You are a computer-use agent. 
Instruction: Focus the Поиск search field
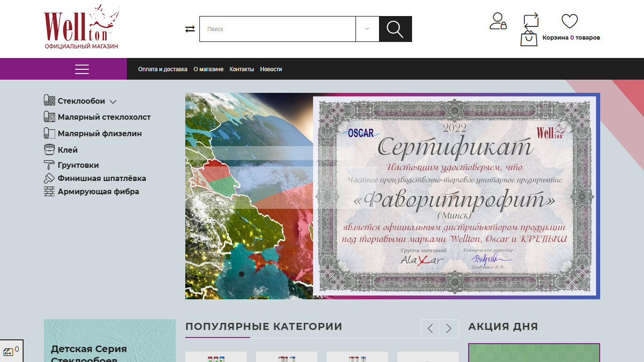[x=278, y=29]
